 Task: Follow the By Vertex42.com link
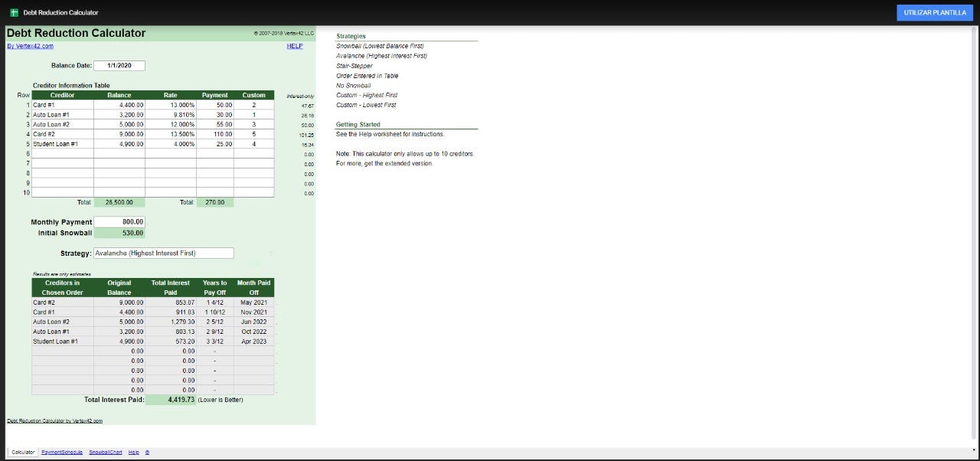[x=30, y=46]
